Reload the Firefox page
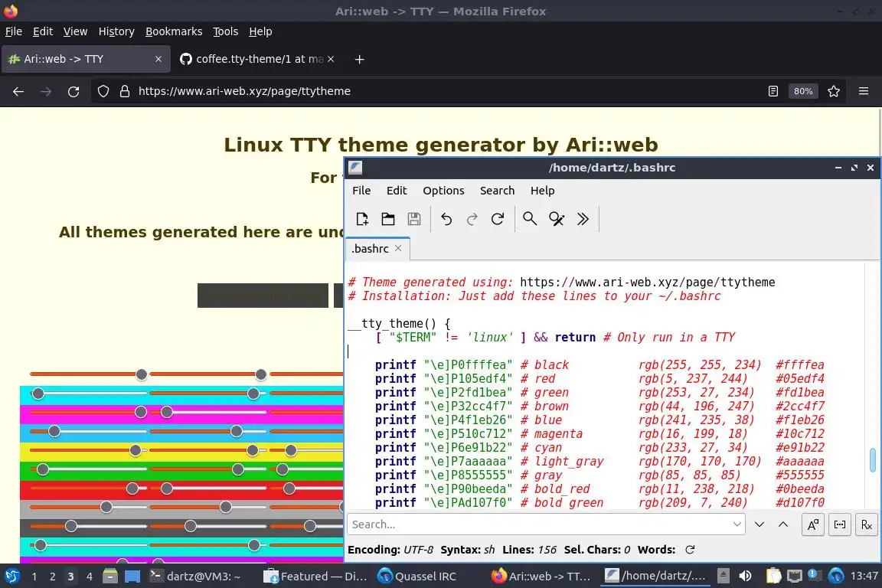 coord(73,91)
